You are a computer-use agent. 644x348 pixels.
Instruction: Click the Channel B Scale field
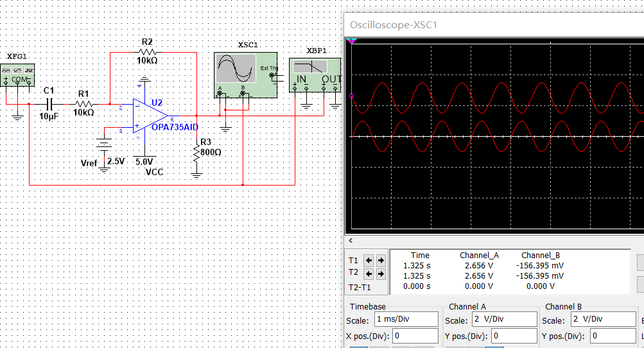(603, 320)
